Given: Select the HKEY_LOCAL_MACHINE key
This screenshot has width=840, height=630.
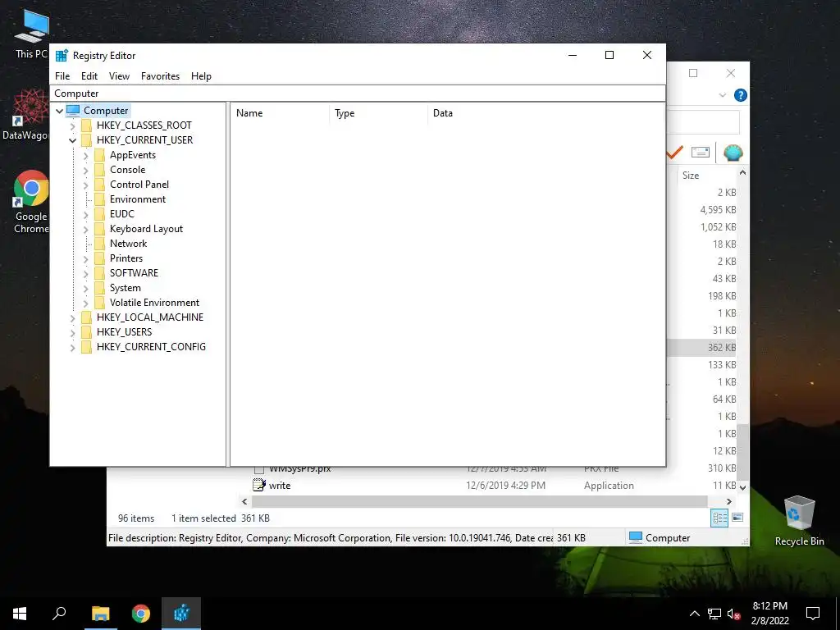Looking at the screenshot, I should [150, 317].
